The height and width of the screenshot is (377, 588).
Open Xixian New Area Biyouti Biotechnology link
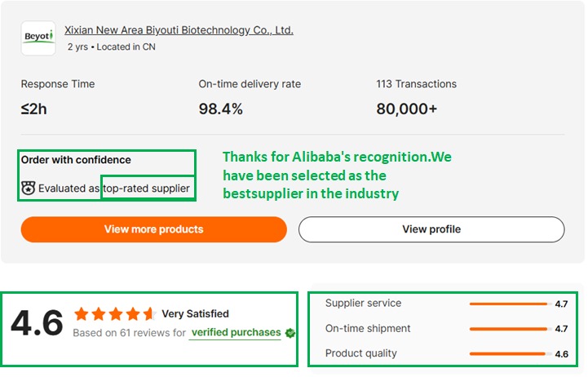click(x=179, y=30)
